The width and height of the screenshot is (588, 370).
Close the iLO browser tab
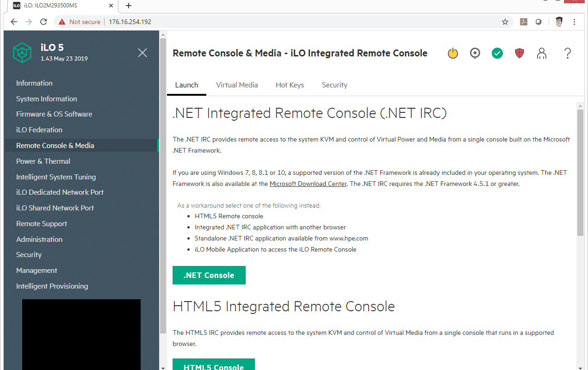click(x=111, y=6)
